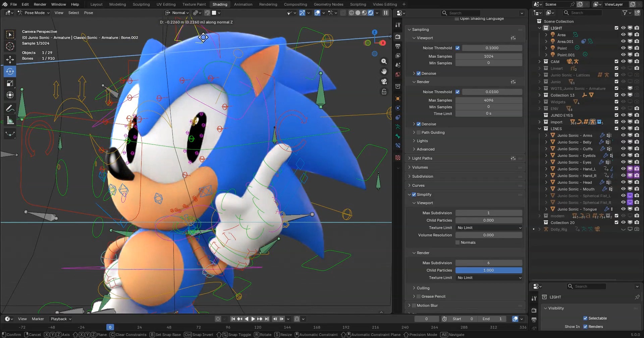Select the Measure tool in the left toolbar
644x338 pixels.
tap(10, 120)
